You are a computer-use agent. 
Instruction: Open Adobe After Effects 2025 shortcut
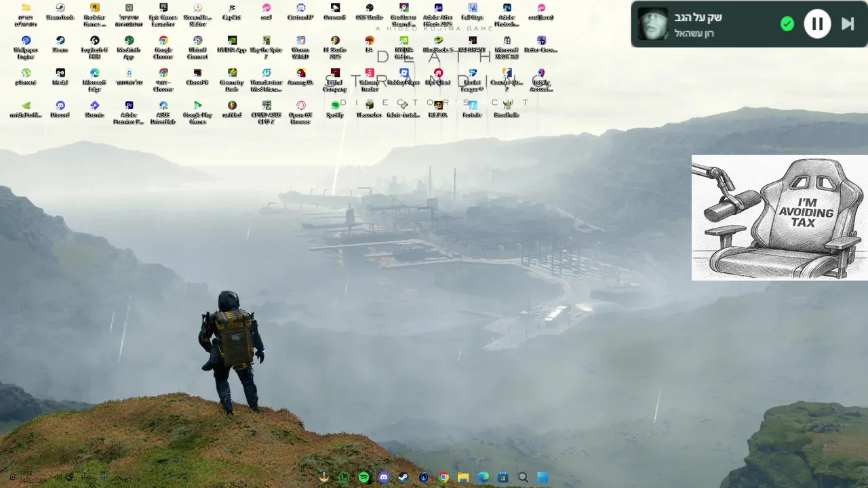[438, 13]
